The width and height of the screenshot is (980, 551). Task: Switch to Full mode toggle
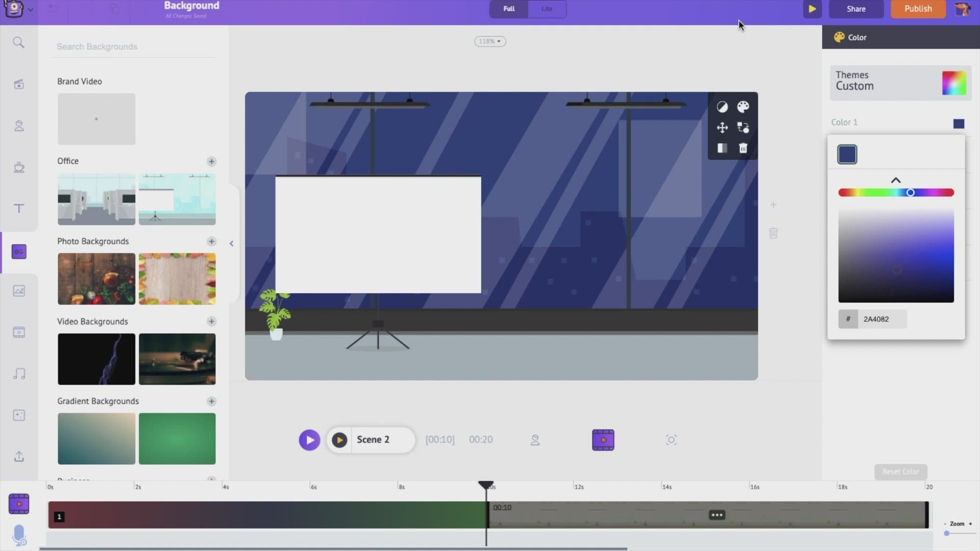(x=509, y=9)
